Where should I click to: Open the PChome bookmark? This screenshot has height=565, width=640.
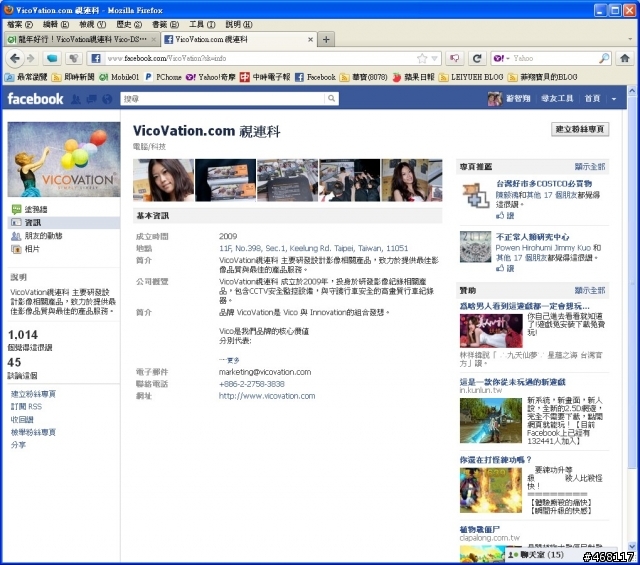[x=163, y=77]
